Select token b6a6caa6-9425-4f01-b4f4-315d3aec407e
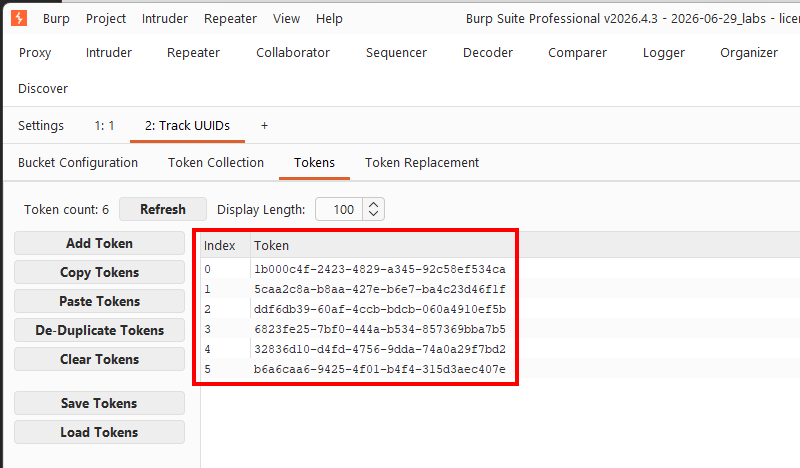Viewport: 800px width, 468px height. [x=380, y=369]
